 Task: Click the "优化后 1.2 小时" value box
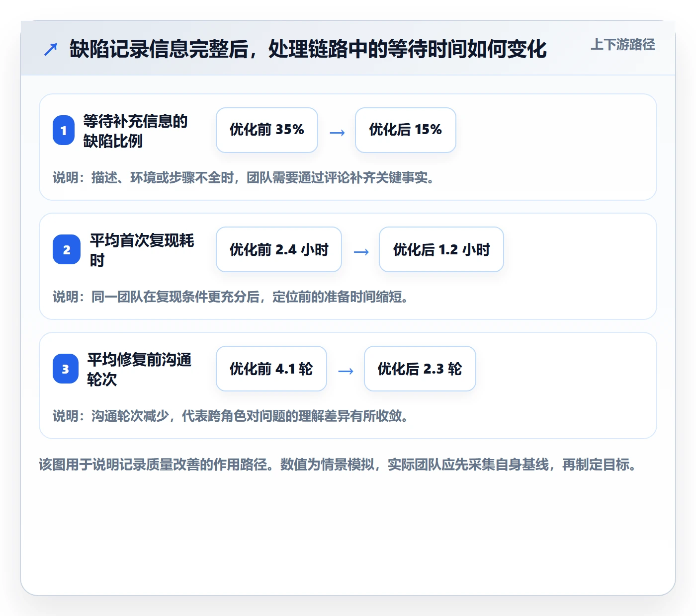[441, 249]
